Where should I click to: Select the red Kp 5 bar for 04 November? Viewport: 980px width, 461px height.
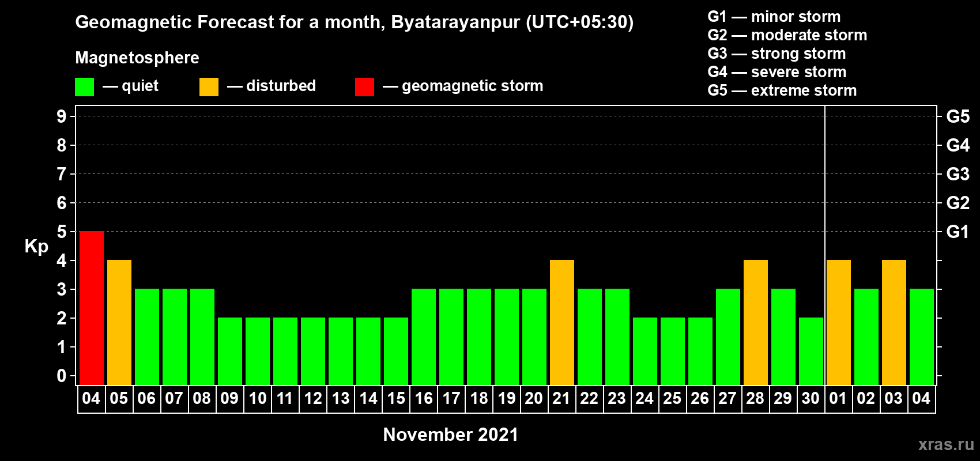[x=92, y=308]
